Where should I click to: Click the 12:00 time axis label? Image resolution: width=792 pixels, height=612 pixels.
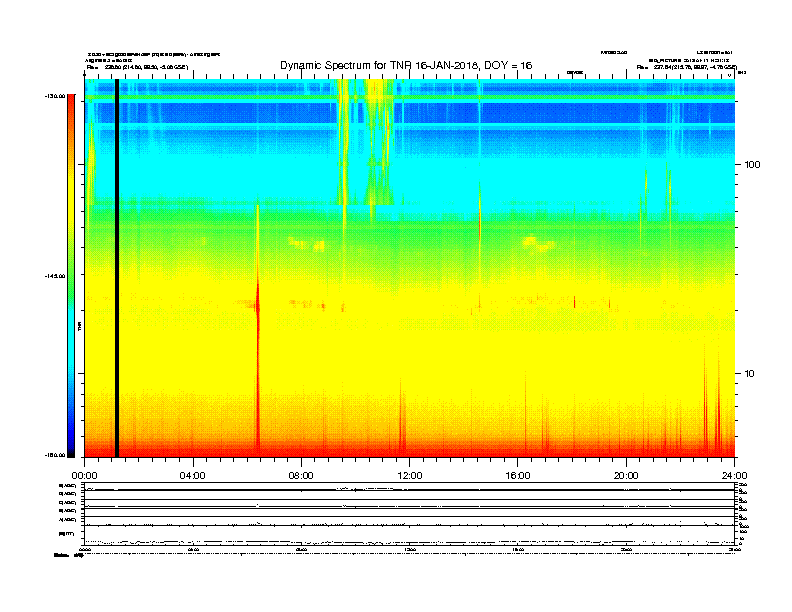(410, 475)
